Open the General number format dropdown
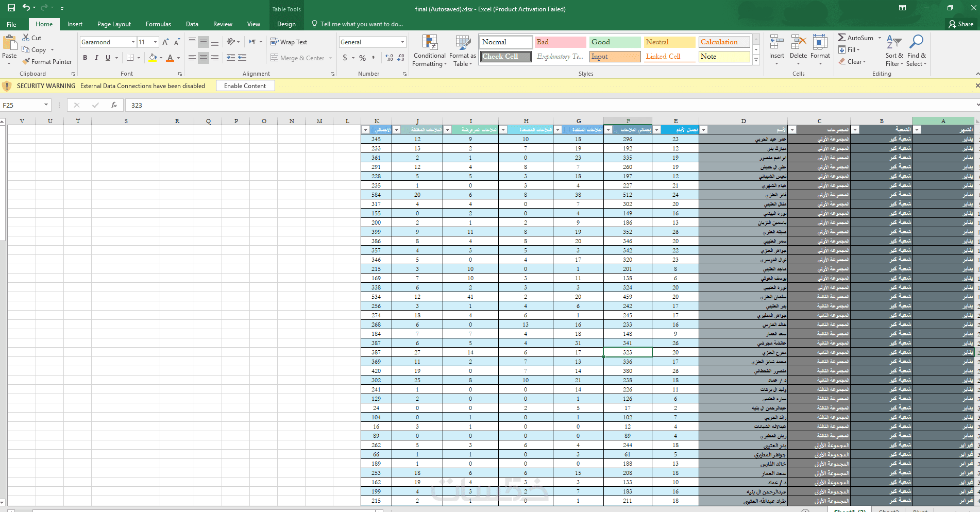 [402, 42]
